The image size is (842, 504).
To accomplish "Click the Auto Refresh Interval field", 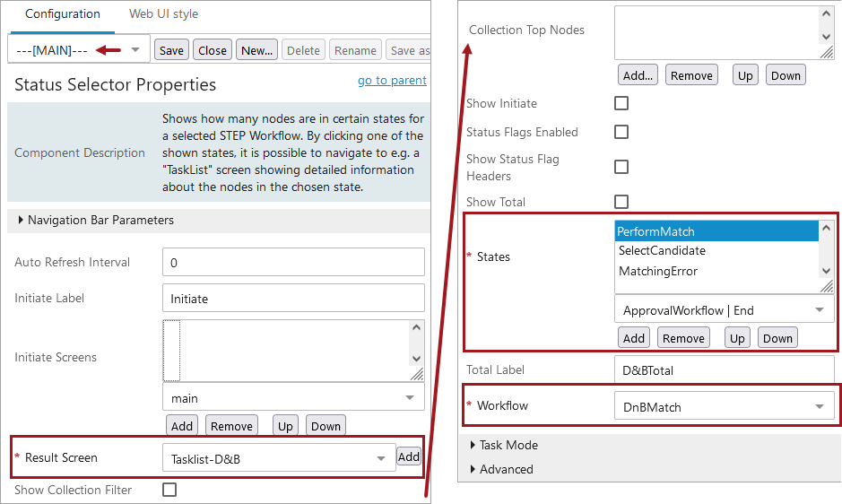I will [293, 262].
